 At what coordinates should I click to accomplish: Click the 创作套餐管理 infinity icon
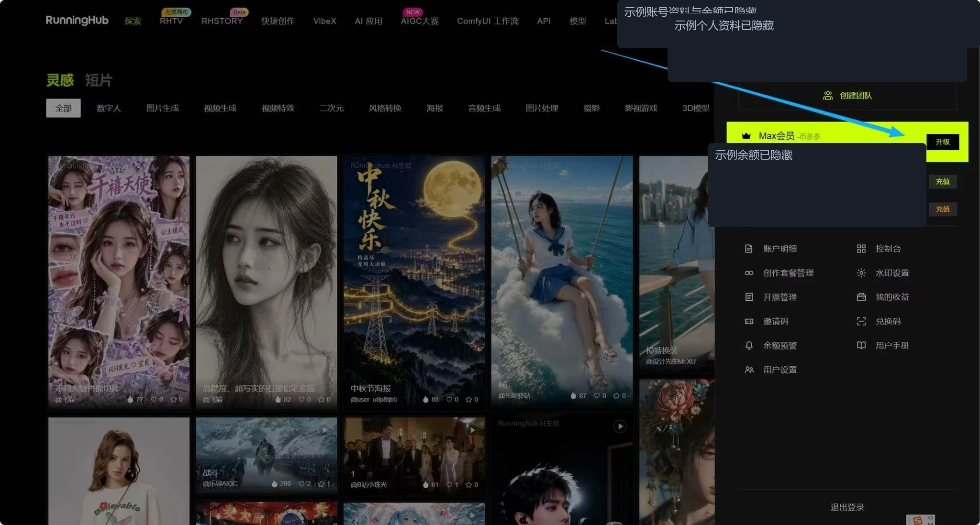coord(749,273)
